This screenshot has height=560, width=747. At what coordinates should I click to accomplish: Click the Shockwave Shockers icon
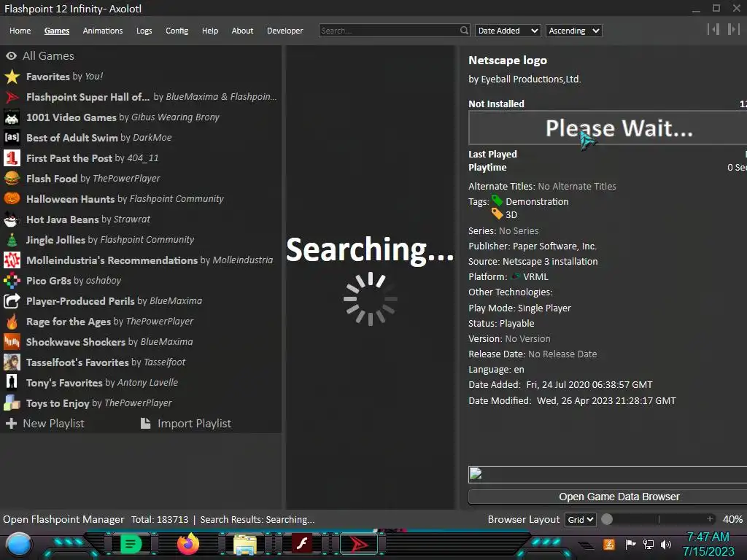click(12, 342)
